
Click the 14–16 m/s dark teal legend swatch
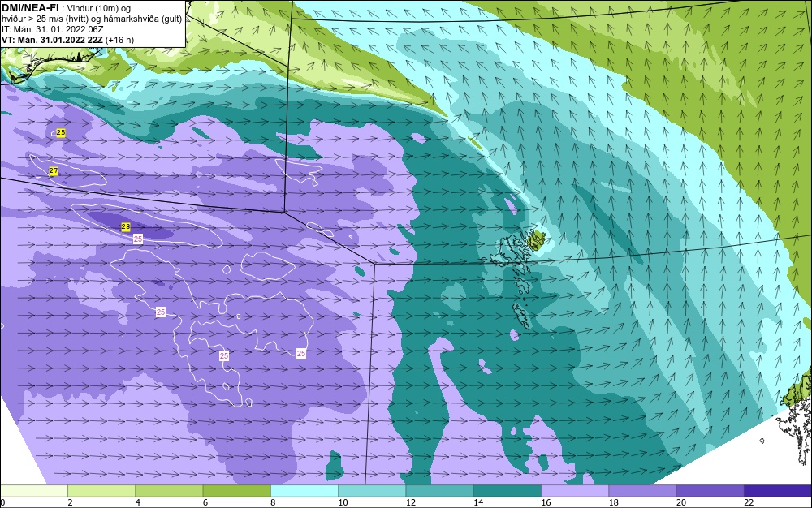(x=508, y=491)
